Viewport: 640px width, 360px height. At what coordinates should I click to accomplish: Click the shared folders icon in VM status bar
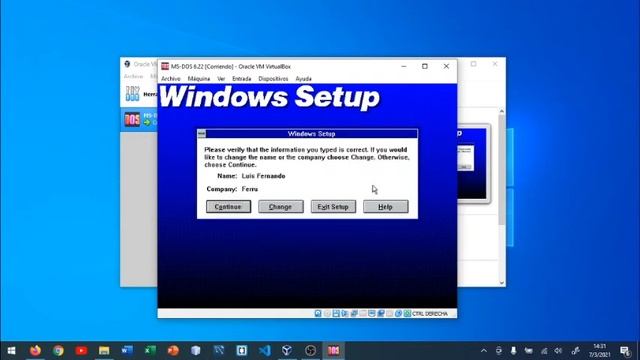372,313
